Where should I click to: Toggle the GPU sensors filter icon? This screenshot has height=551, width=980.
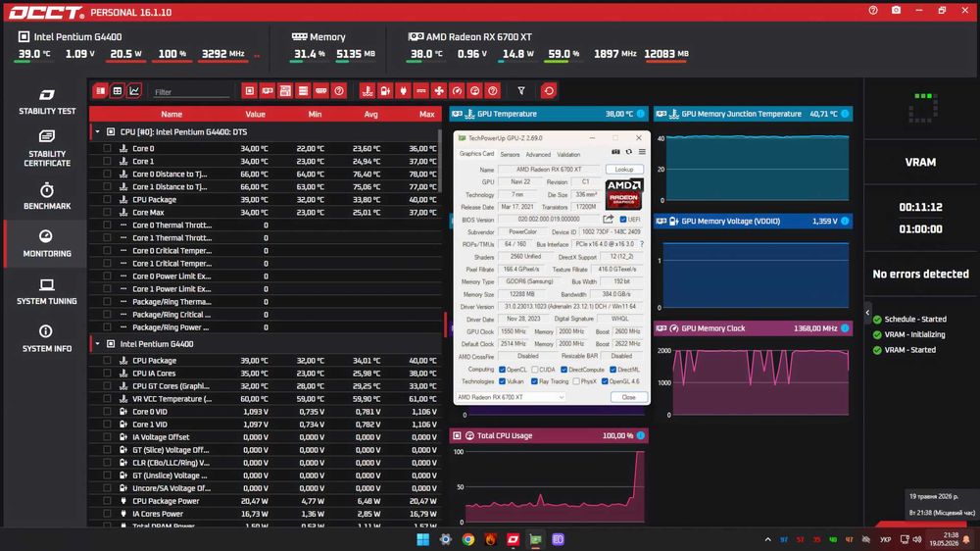pos(268,91)
